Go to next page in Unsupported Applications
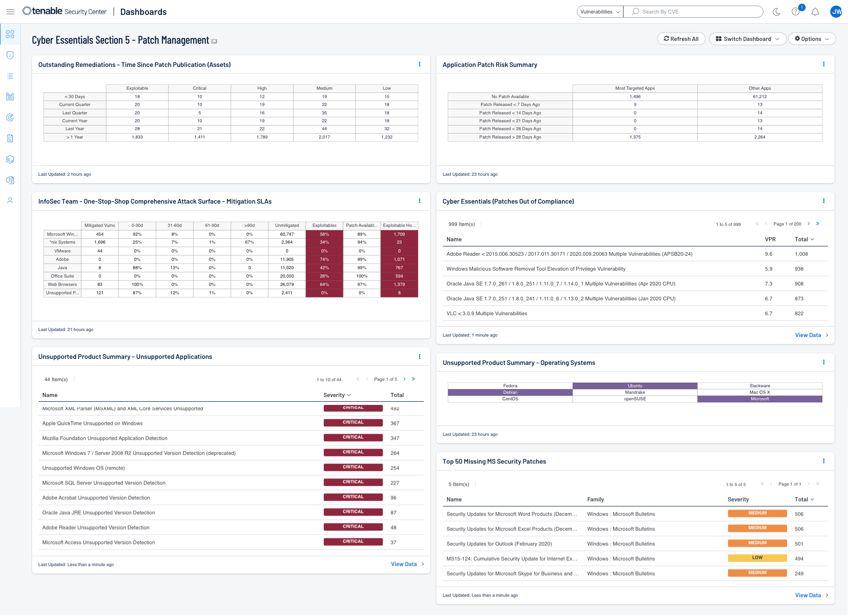 (x=404, y=379)
